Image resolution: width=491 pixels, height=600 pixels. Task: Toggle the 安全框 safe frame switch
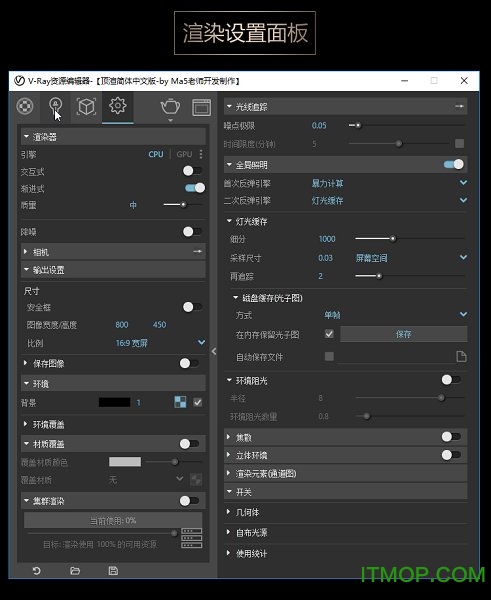tap(192, 307)
